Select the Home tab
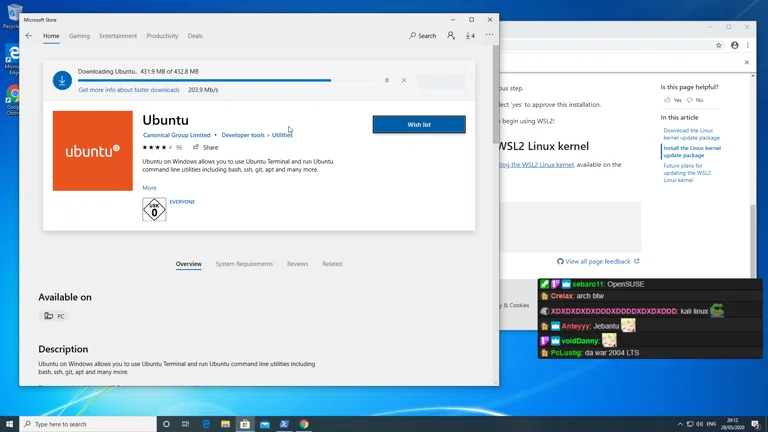Viewport: 768px width, 432px height. coord(51,36)
